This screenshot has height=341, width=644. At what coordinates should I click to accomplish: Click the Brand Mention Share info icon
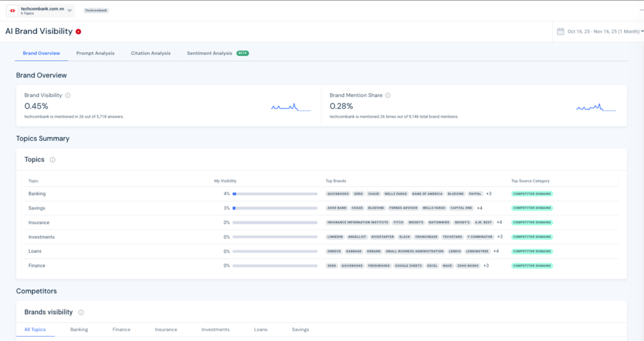(x=388, y=96)
